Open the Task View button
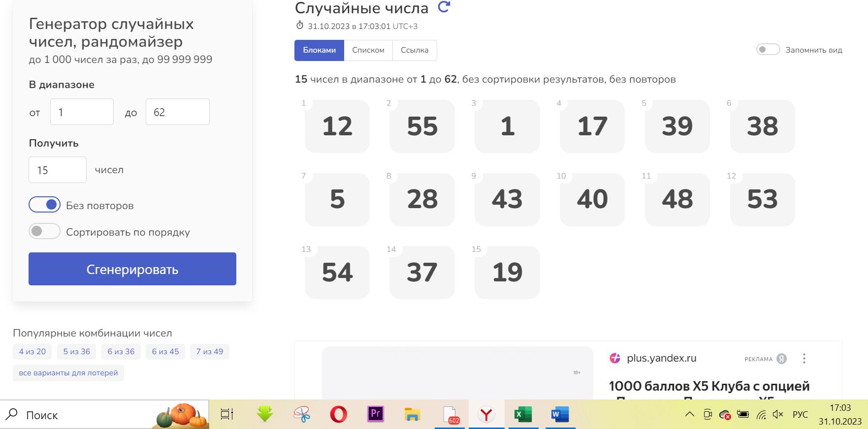The height and width of the screenshot is (429, 868). [x=227, y=415]
